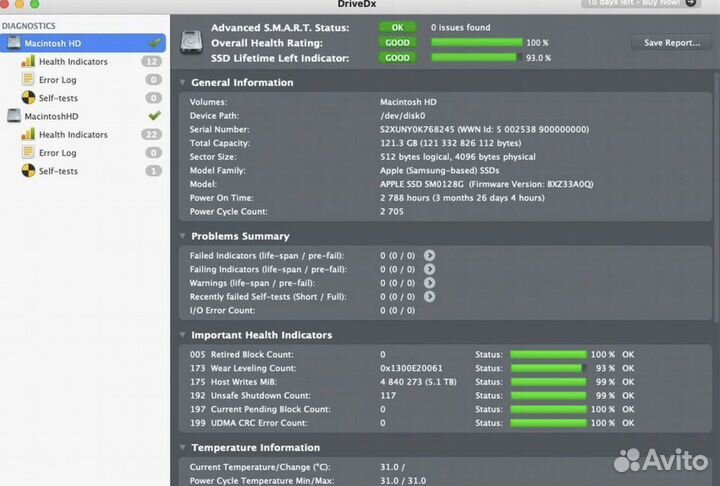
Task: Click the GOOD badge of SSD Lifetime Left Indicator
Action: [398, 58]
